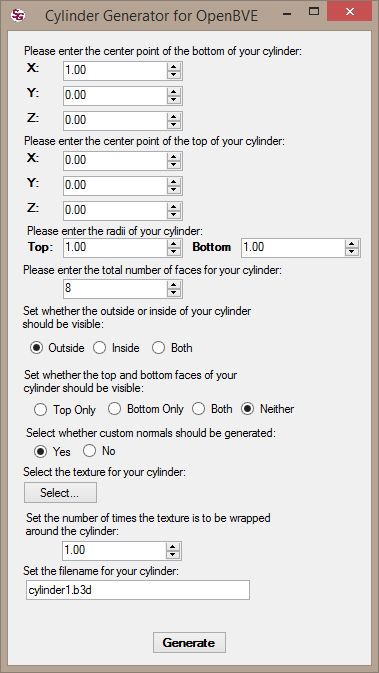Select Both sides visible option
Screen dimensions: 379x673
tap(172, 348)
